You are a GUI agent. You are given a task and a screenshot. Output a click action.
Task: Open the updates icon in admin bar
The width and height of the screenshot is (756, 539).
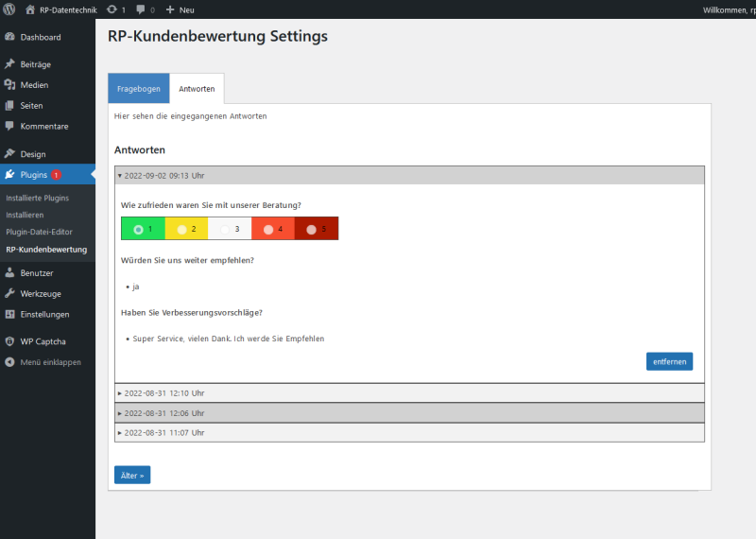point(112,9)
